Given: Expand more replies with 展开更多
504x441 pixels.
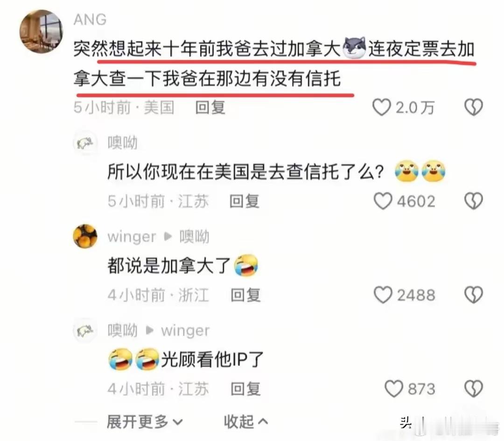Looking at the screenshot, I should pos(145,422).
